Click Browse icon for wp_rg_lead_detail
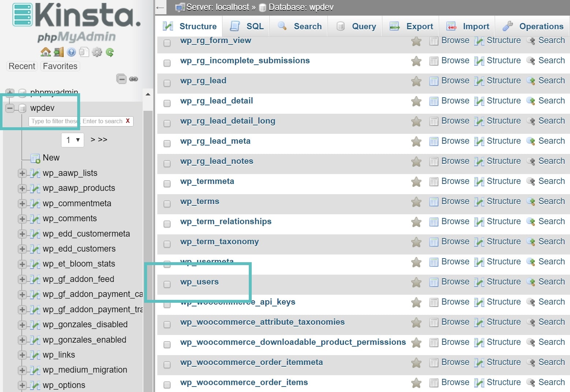The image size is (570, 392). (434, 101)
